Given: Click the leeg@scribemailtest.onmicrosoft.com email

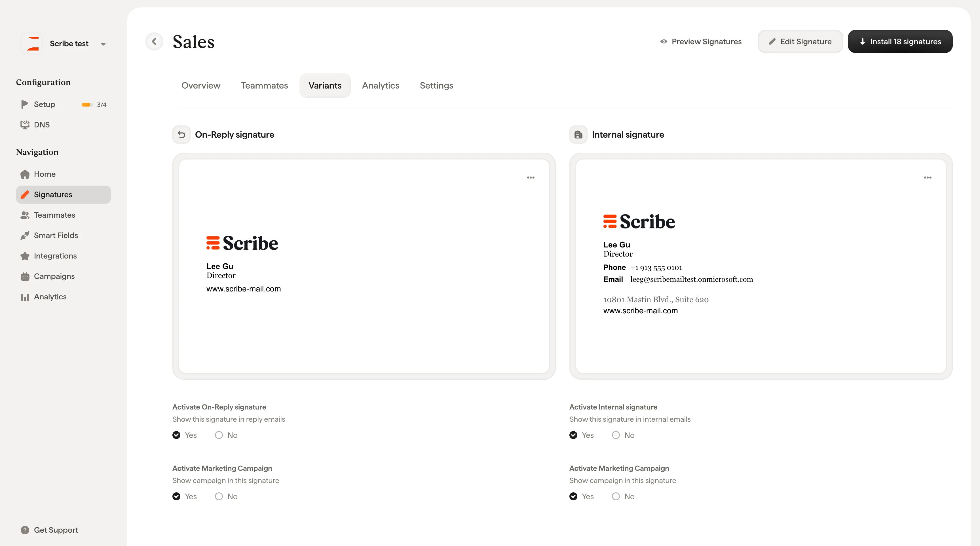Looking at the screenshot, I should [692, 279].
